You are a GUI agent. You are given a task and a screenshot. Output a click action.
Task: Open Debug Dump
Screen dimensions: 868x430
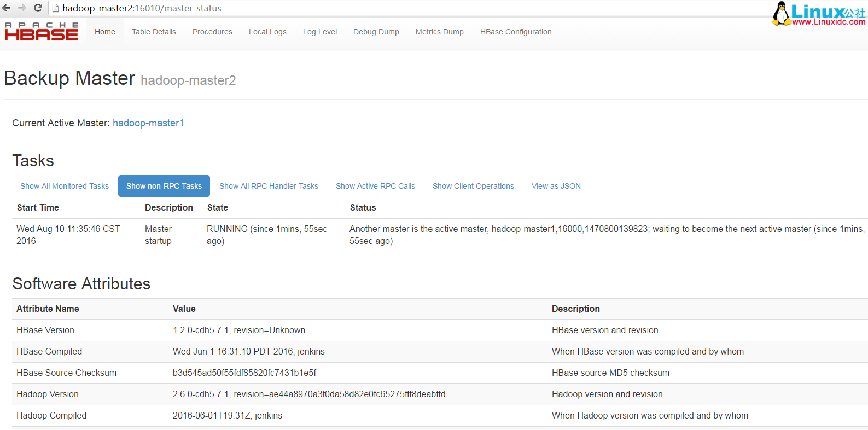click(376, 32)
